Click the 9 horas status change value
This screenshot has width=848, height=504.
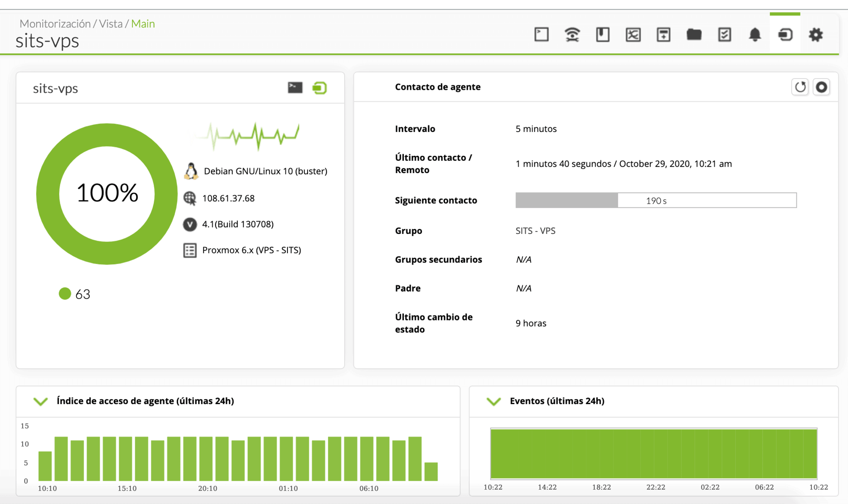(x=531, y=323)
